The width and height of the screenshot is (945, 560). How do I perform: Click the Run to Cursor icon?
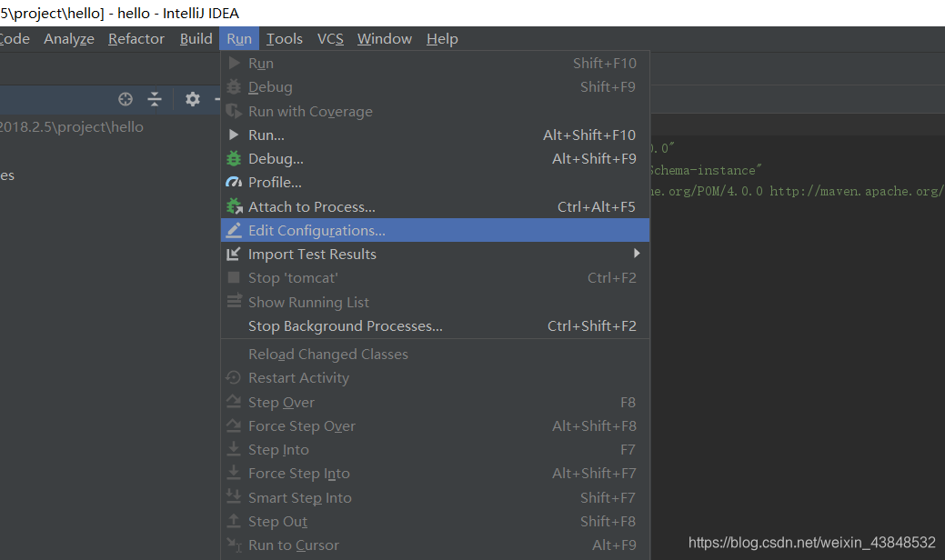pyautogui.click(x=235, y=545)
